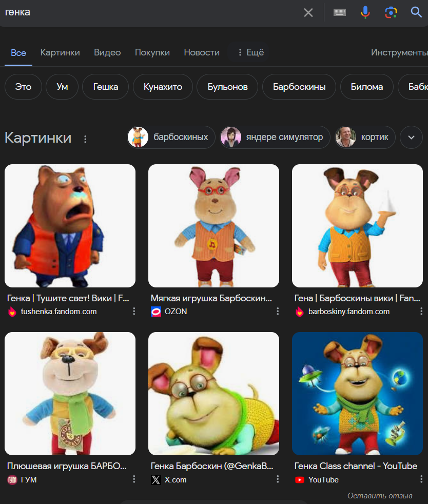The width and height of the screenshot is (428, 504).
Task: Select the 'Ум' suggestion chip
Action: tap(62, 87)
